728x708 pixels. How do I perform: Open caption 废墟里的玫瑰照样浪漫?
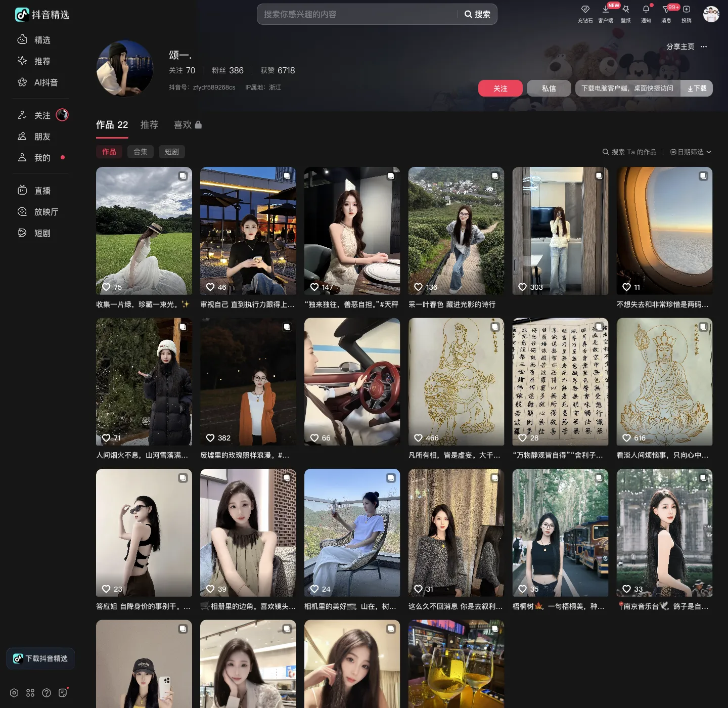[x=245, y=455]
